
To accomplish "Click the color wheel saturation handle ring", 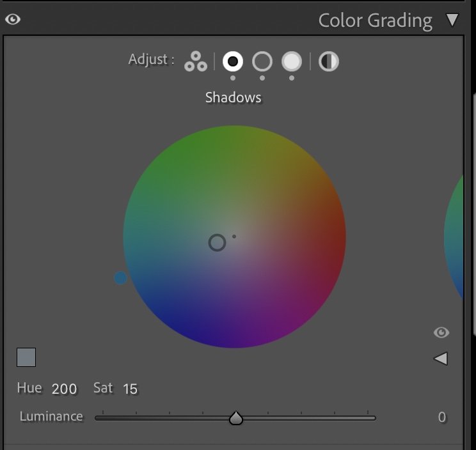I will 217,243.
